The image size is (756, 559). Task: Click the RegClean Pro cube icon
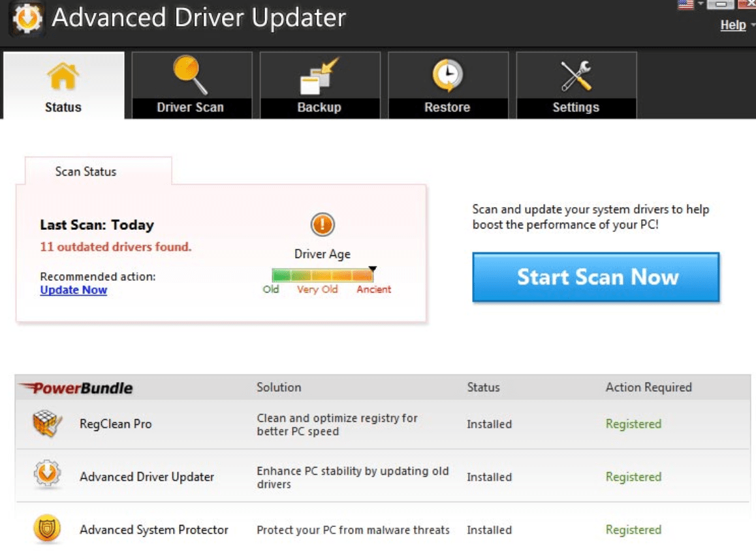click(47, 424)
